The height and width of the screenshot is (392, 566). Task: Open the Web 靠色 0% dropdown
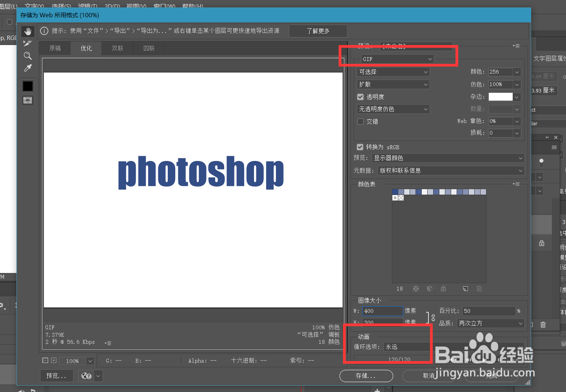tap(517, 121)
